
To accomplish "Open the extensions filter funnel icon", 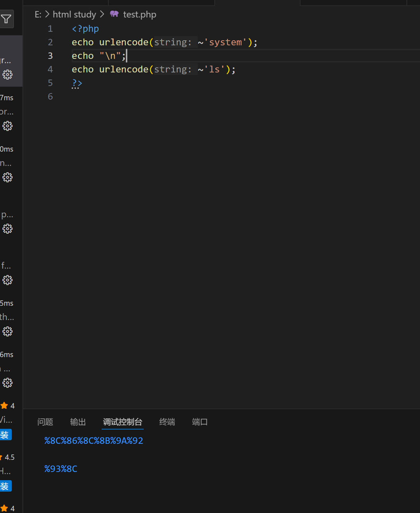I will point(6,19).
